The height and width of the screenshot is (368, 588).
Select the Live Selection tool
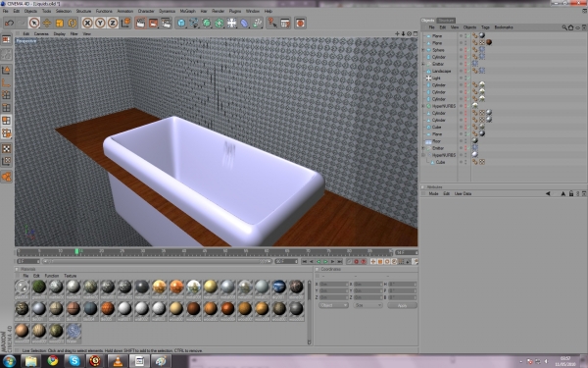tap(34, 24)
